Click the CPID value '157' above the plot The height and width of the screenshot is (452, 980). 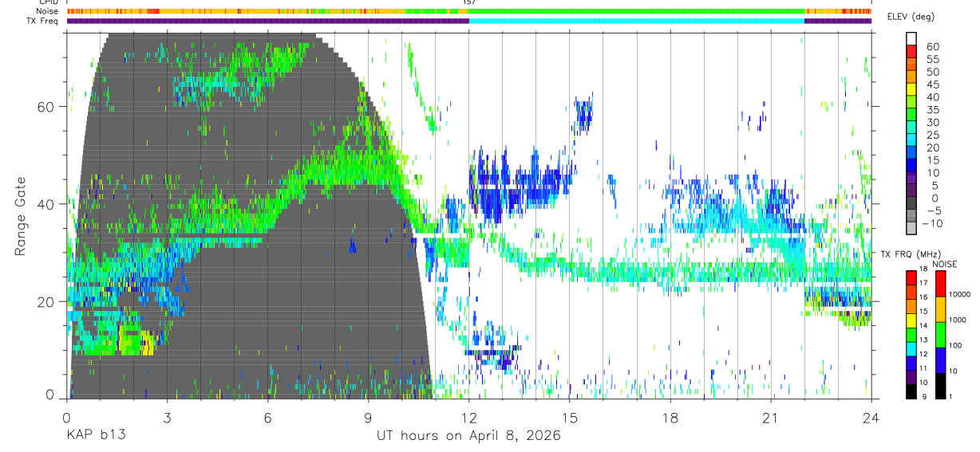click(x=469, y=2)
